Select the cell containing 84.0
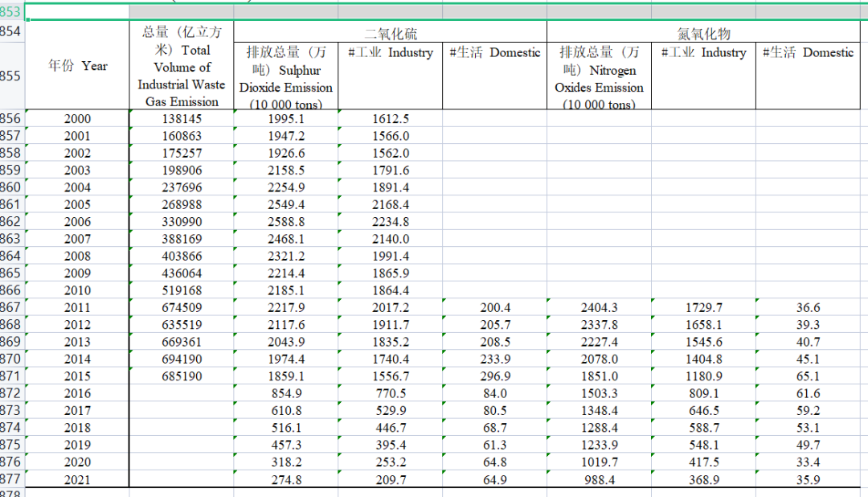Image resolution: width=868 pixels, height=497 pixels. (x=495, y=393)
